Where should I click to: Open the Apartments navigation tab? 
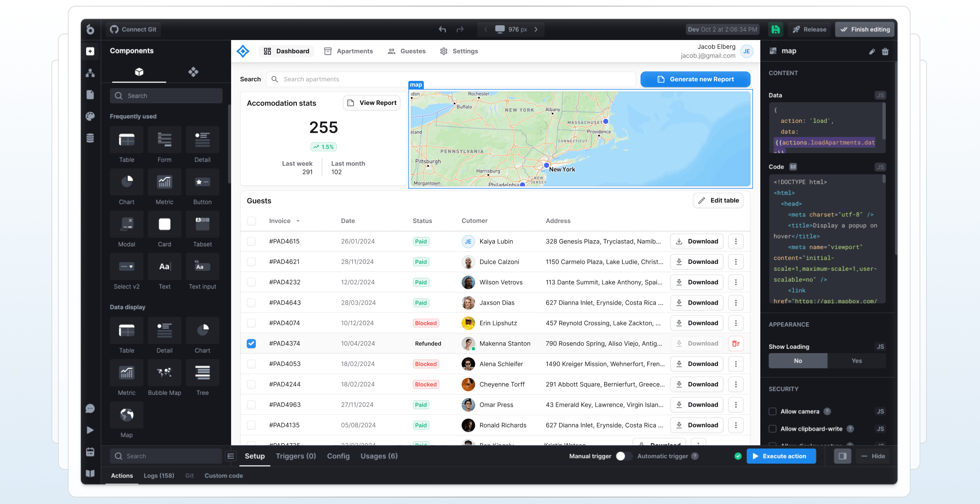click(x=348, y=51)
